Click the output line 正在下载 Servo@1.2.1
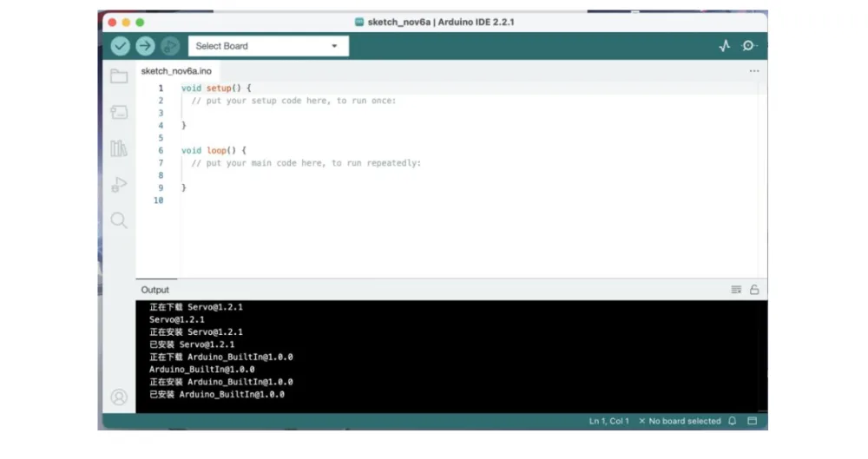This screenshot has height=459, width=868. 196,307
